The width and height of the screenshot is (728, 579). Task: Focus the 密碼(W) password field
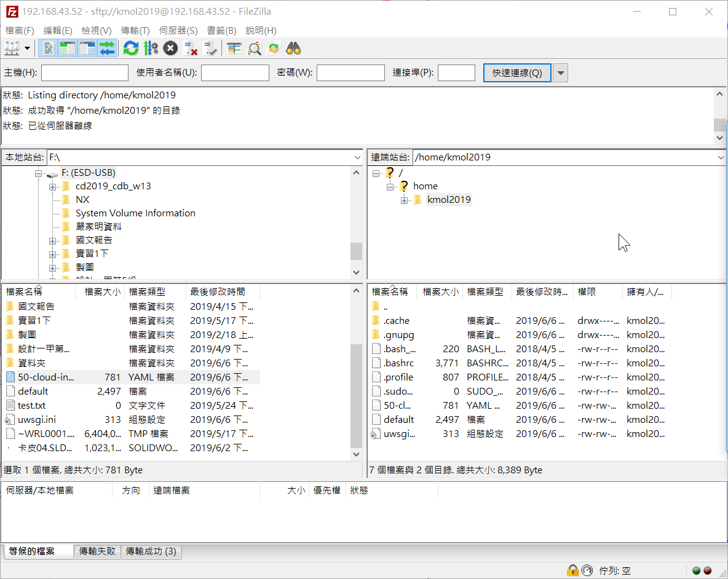[x=350, y=73]
